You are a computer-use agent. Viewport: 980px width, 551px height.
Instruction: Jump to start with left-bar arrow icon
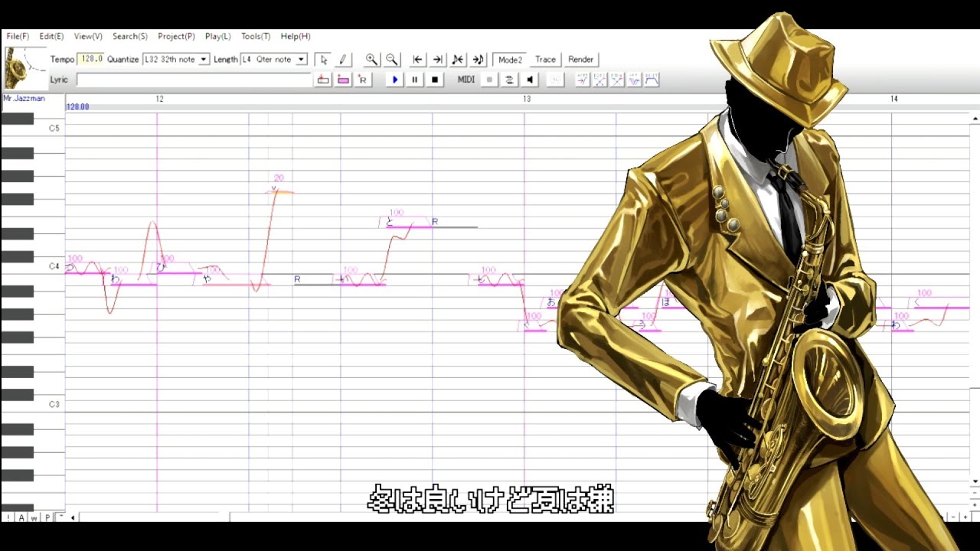[417, 60]
